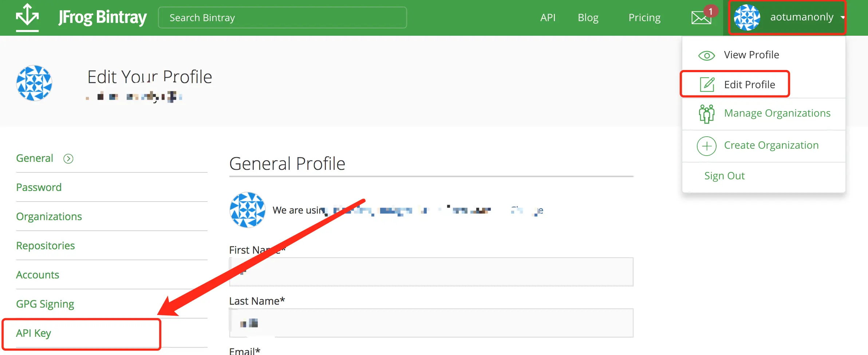The width and height of the screenshot is (868, 355).
Task: Open the Blog link in the top bar
Action: 588,17
